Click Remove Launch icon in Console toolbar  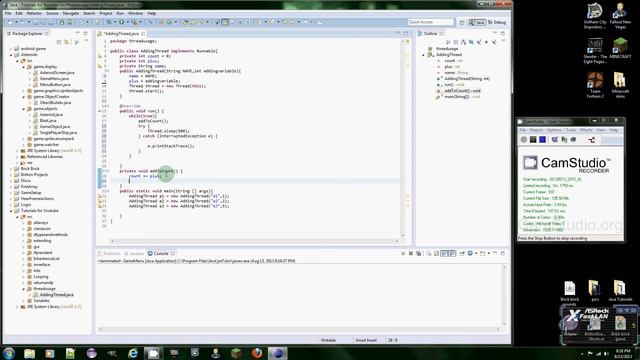tap(411, 253)
